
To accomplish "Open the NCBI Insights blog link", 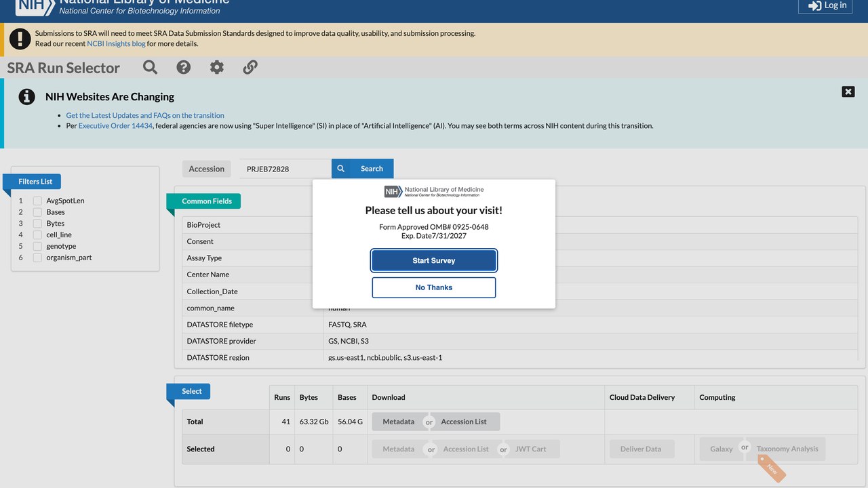I will tap(116, 43).
